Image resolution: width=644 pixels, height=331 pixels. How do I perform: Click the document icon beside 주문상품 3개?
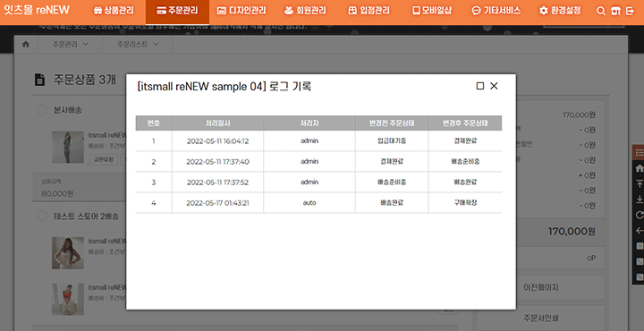tap(39, 80)
